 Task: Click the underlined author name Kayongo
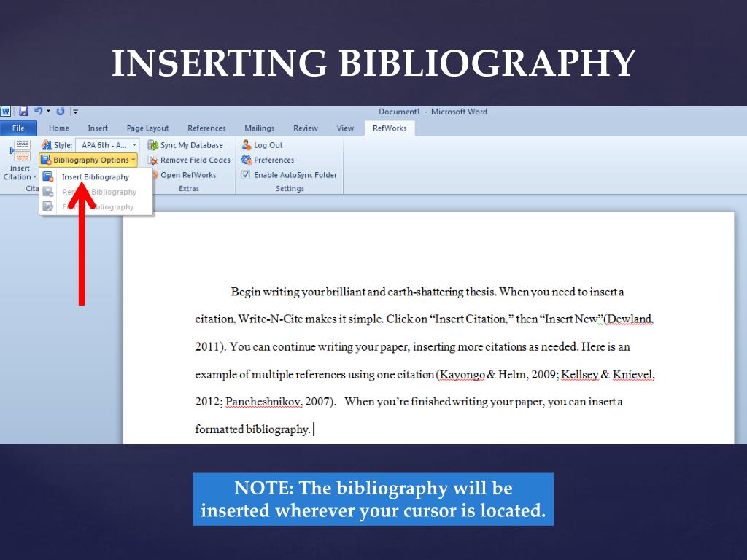click(x=462, y=375)
